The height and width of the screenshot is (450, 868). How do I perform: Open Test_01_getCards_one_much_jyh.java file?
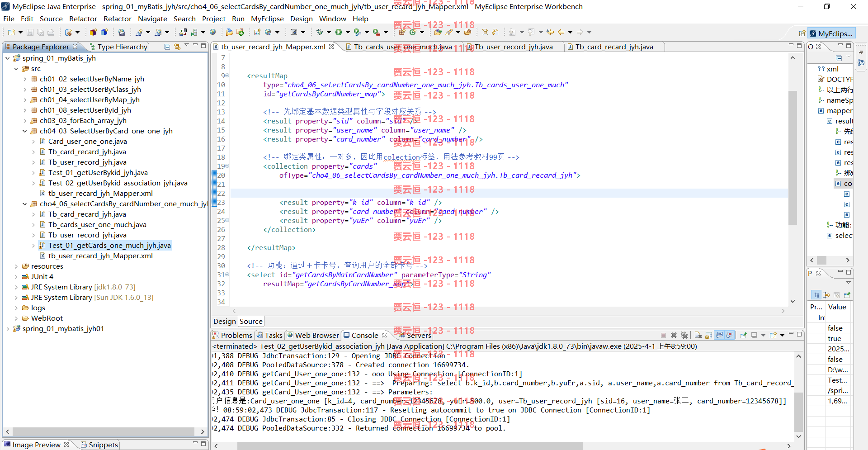pos(109,246)
